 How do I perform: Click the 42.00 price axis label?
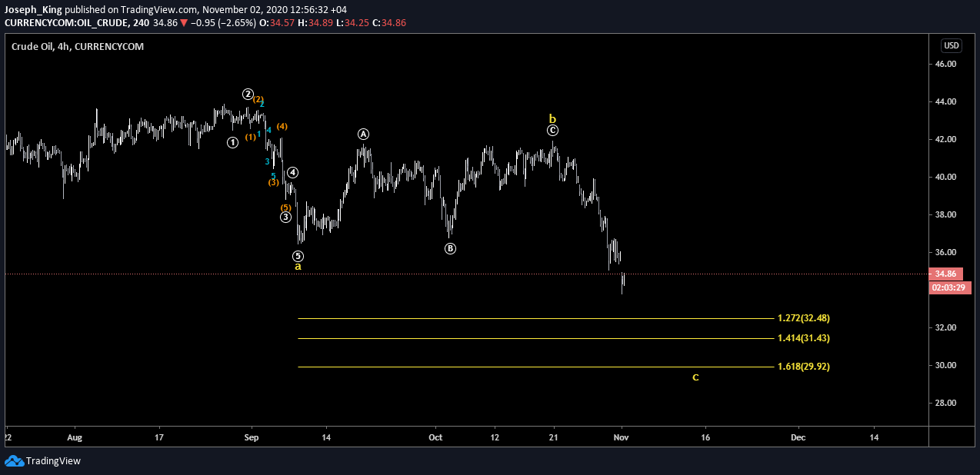(x=945, y=140)
